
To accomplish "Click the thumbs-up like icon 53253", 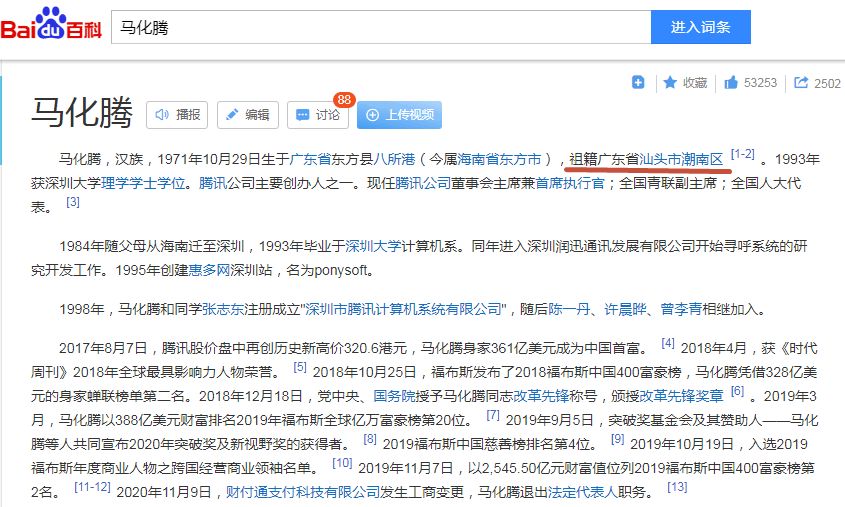I will click(731, 82).
